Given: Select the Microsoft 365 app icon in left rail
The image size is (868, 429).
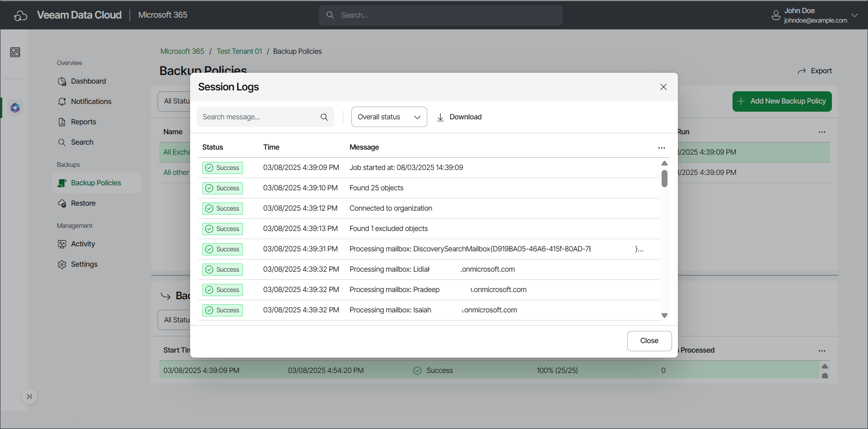Looking at the screenshot, I should pos(15,108).
